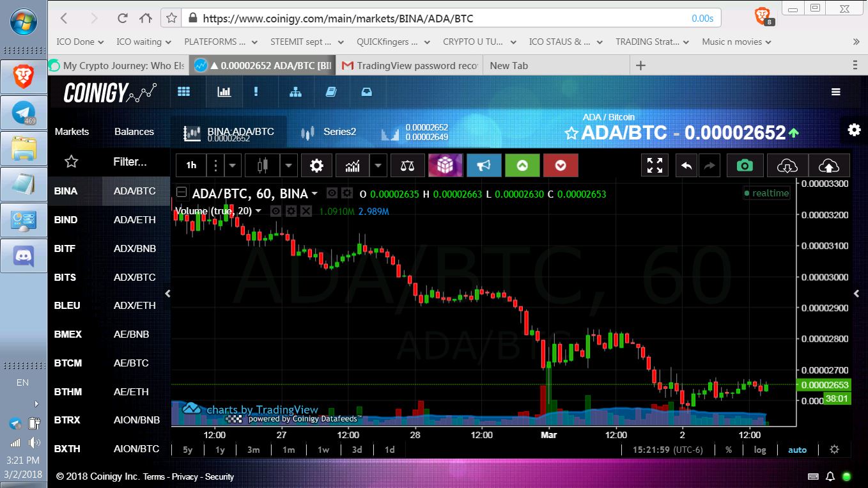Viewport: 868px width, 488px height.
Task: Open chart properties gear in toolbar
Action: click(x=316, y=166)
